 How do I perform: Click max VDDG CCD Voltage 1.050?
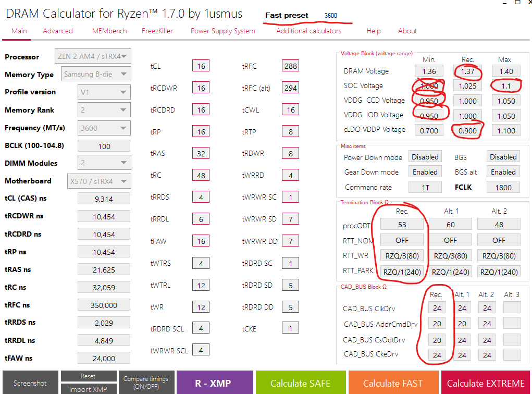pyautogui.click(x=506, y=101)
